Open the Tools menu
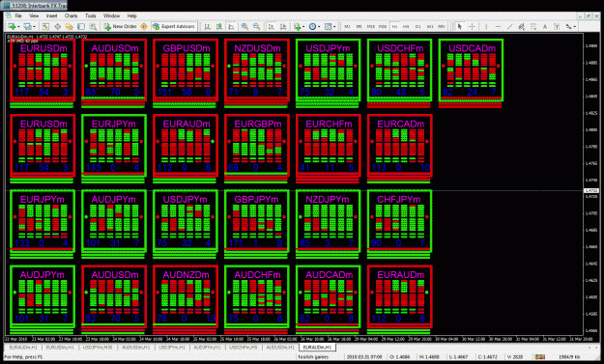 [x=91, y=15]
